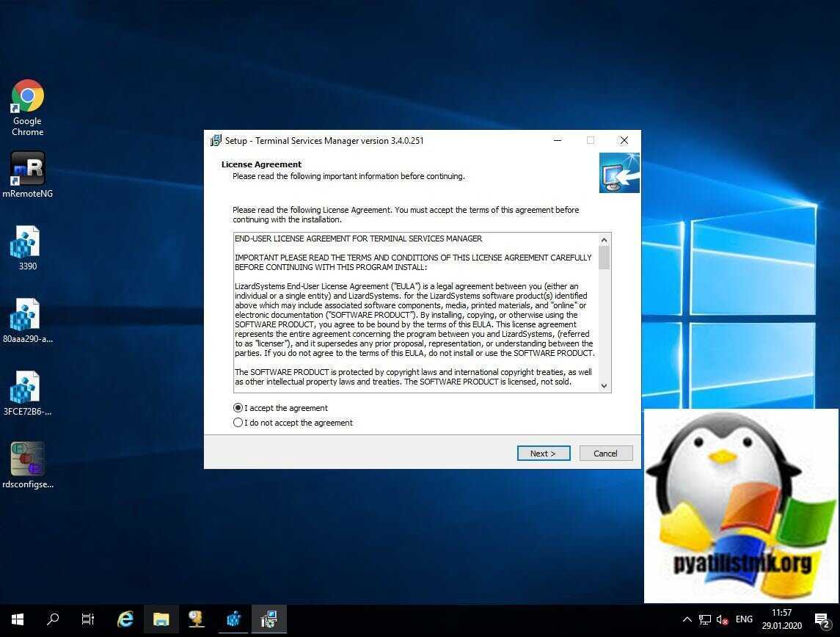Select the 80aaa290 desktop file icon
The width and height of the screenshot is (840, 637).
pyautogui.click(x=27, y=315)
